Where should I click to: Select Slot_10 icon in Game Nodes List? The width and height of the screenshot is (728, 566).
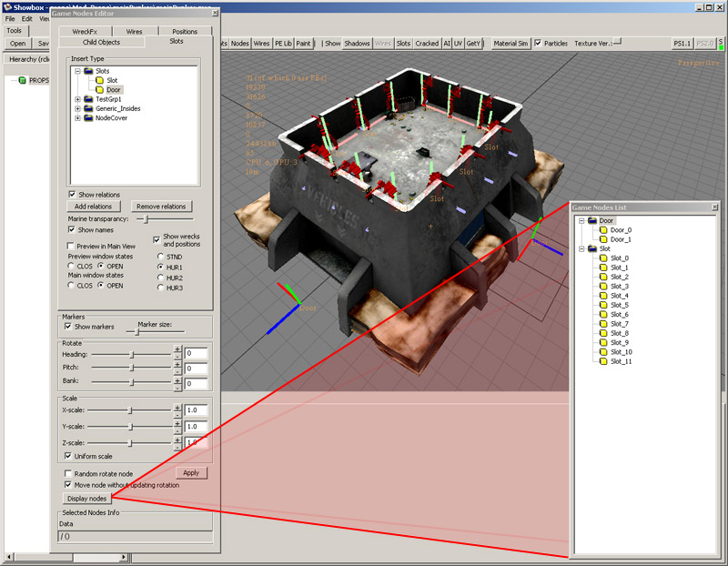pyautogui.click(x=603, y=352)
